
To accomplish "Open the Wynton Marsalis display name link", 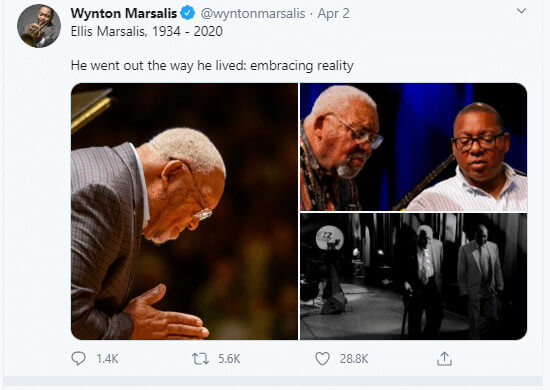I will [124, 13].
